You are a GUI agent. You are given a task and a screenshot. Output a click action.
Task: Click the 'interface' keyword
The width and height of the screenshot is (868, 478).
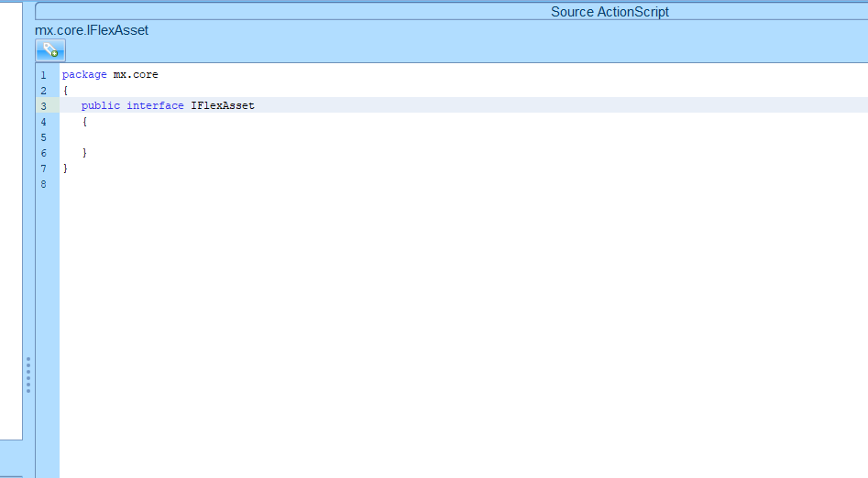click(x=155, y=105)
